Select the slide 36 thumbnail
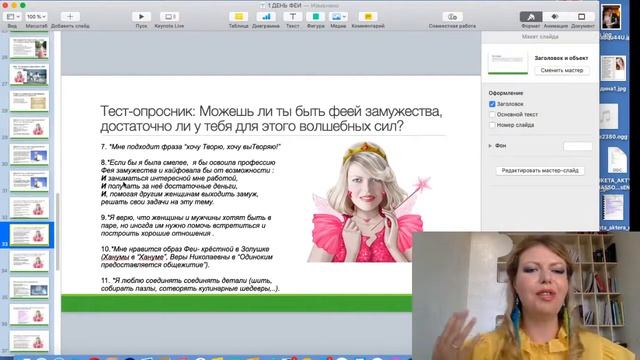This screenshot has width=640, height=360. 29,315
